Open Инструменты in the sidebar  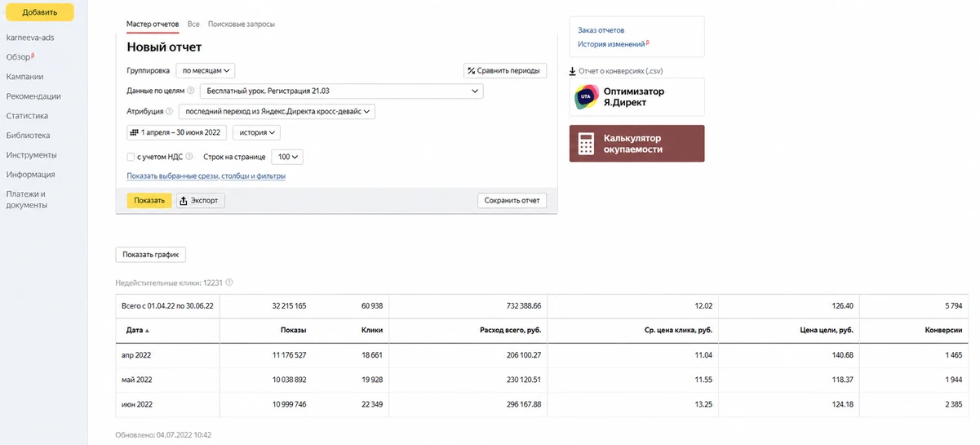point(31,155)
